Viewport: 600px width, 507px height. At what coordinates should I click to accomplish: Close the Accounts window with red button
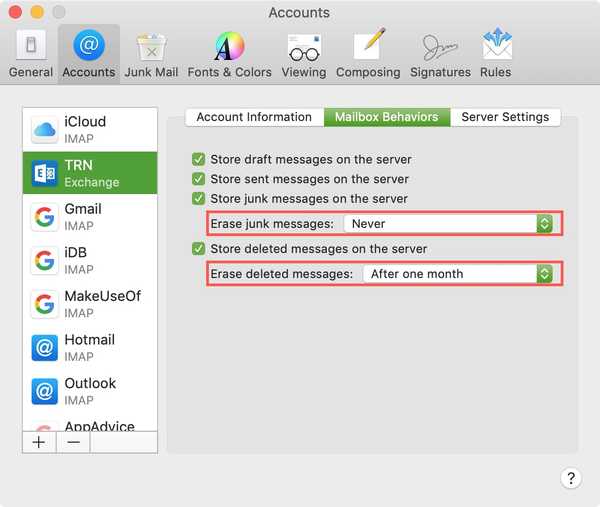point(15,12)
